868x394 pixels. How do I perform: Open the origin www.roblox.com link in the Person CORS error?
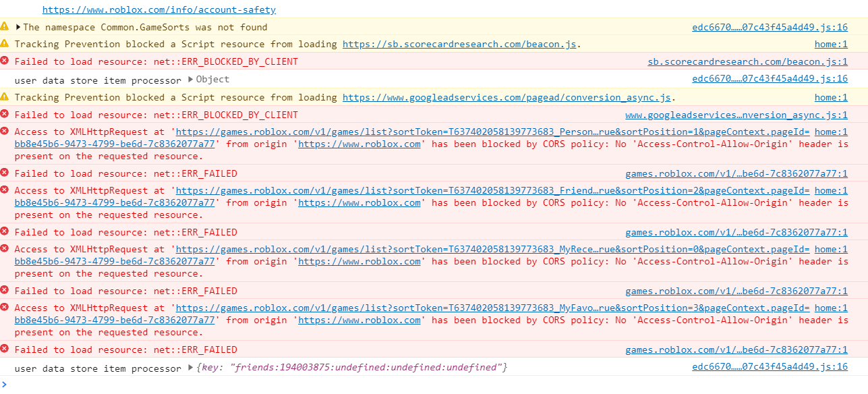coord(359,144)
